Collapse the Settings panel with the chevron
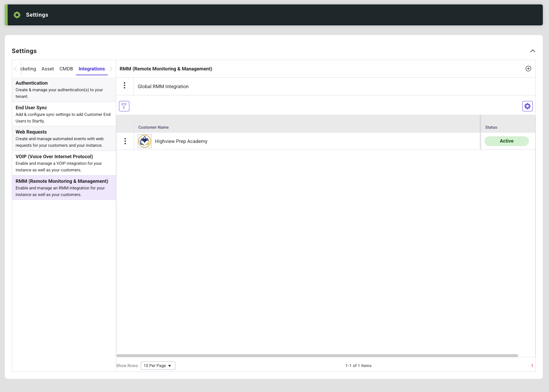This screenshot has height=392, width=549. [x=532, y=51]
